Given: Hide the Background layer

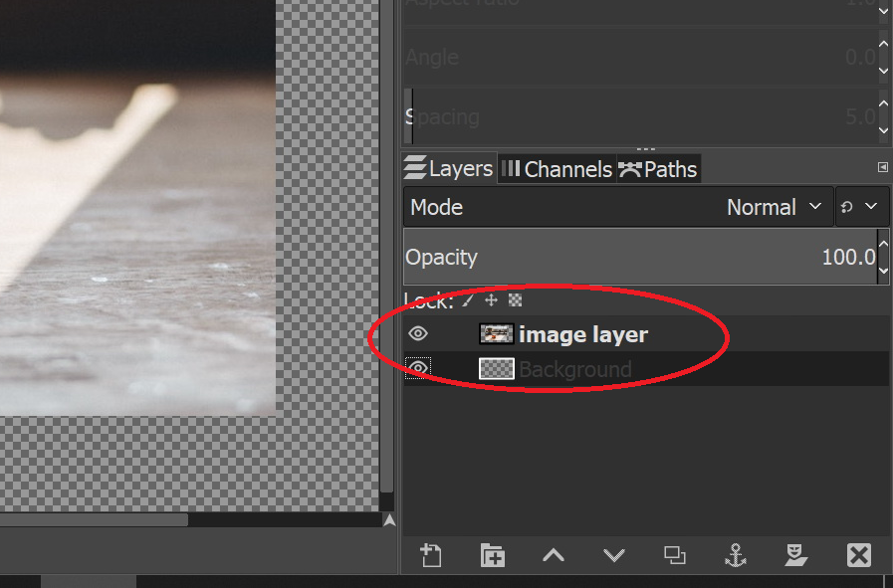Looking at the screenshot, I should coord(418,368).
